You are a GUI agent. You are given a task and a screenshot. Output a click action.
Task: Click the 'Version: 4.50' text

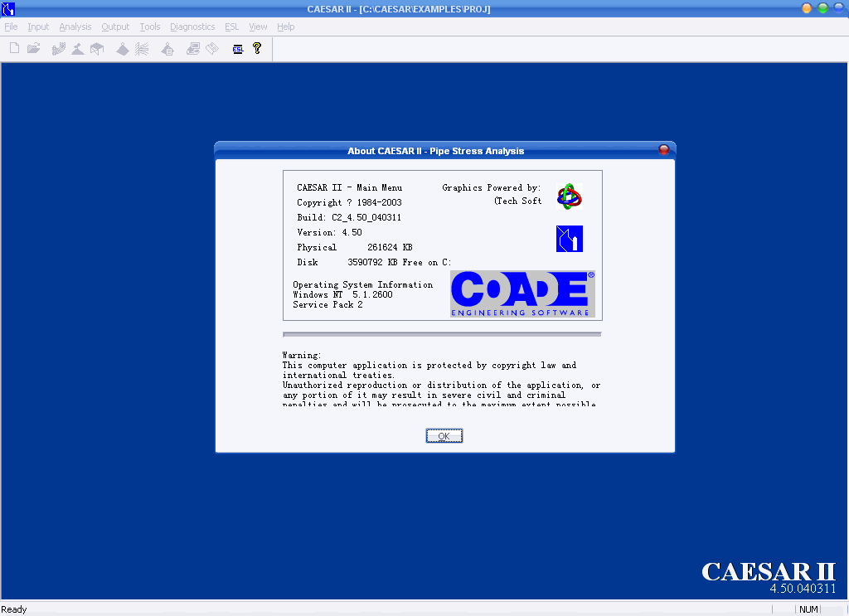[x=329, y=232]
